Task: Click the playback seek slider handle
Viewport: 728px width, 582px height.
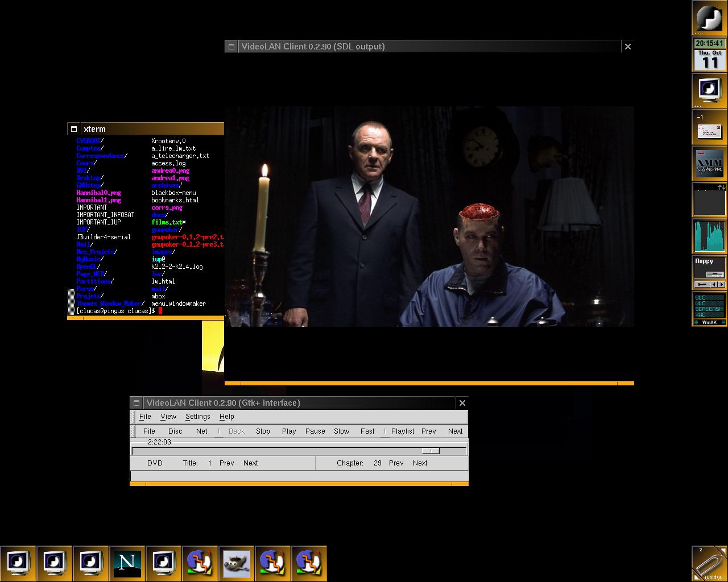Action: (x=431, y=451)
